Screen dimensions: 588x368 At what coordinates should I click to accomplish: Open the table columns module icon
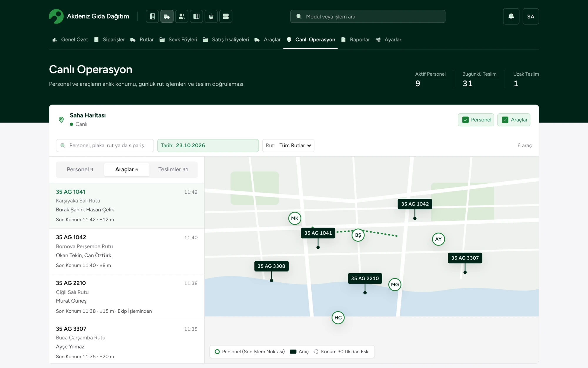(196, 16)
